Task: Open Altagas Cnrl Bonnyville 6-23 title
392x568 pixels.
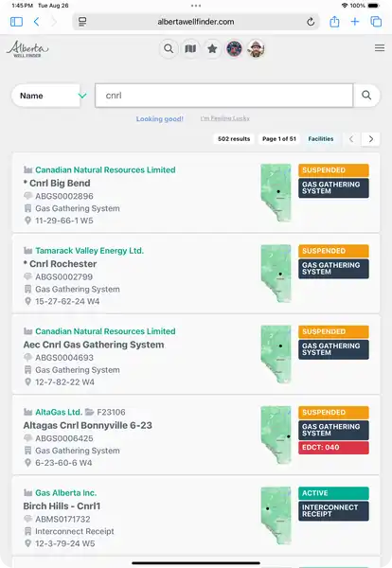Action: pyautogui.click(x=88, y=425)
